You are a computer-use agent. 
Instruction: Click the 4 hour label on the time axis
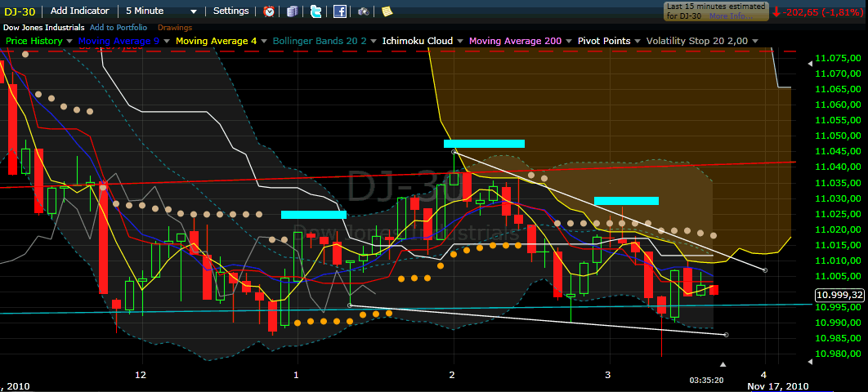[764, 375]
